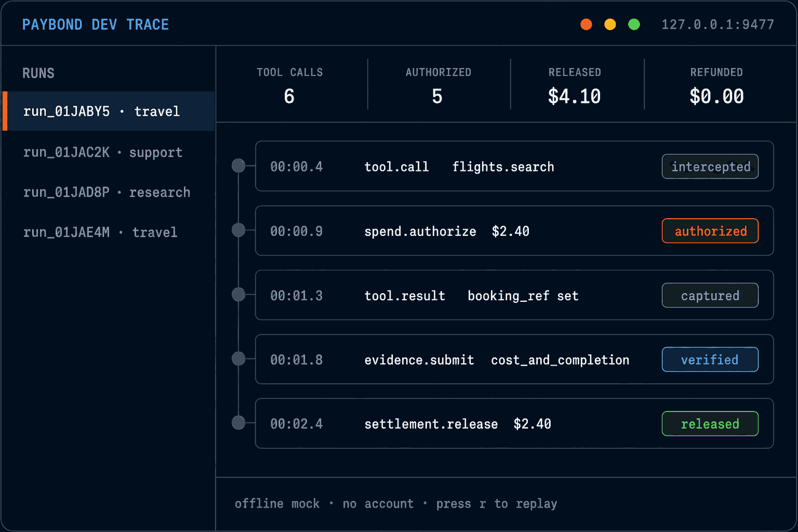Click the tool.call label
Image resolution: width=798 pixels, height=532 pixels.
[396, 167]
